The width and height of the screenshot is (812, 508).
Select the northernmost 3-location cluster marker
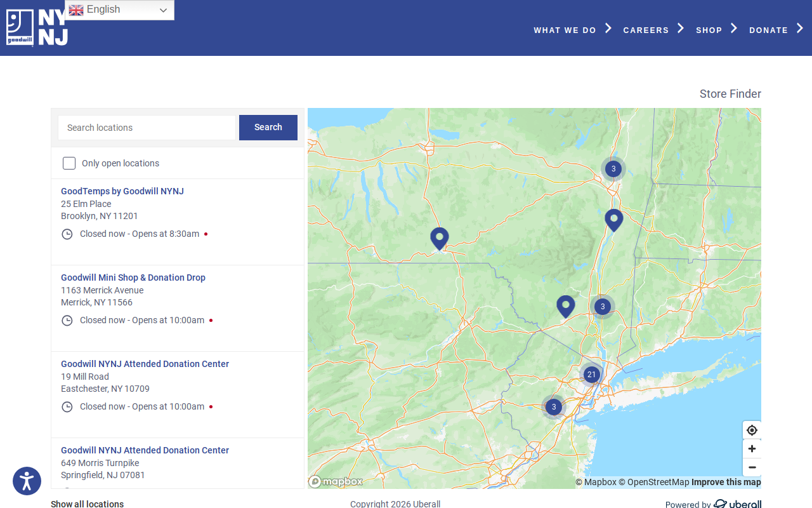tap(613, 169)
